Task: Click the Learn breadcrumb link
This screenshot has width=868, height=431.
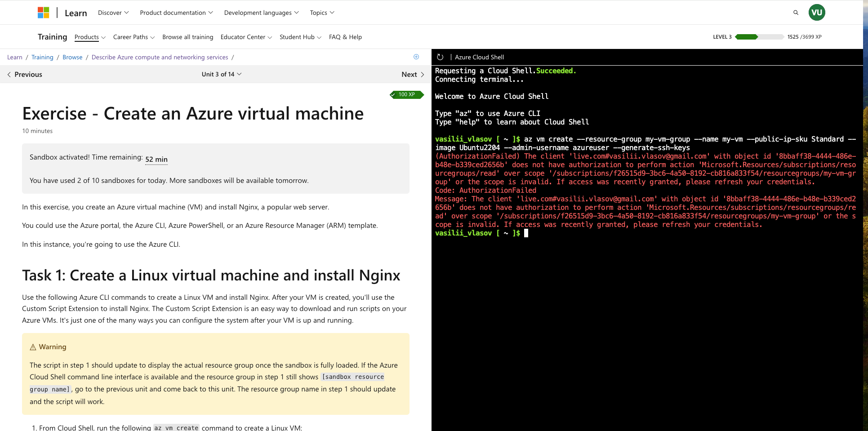Action: (15, 57)
